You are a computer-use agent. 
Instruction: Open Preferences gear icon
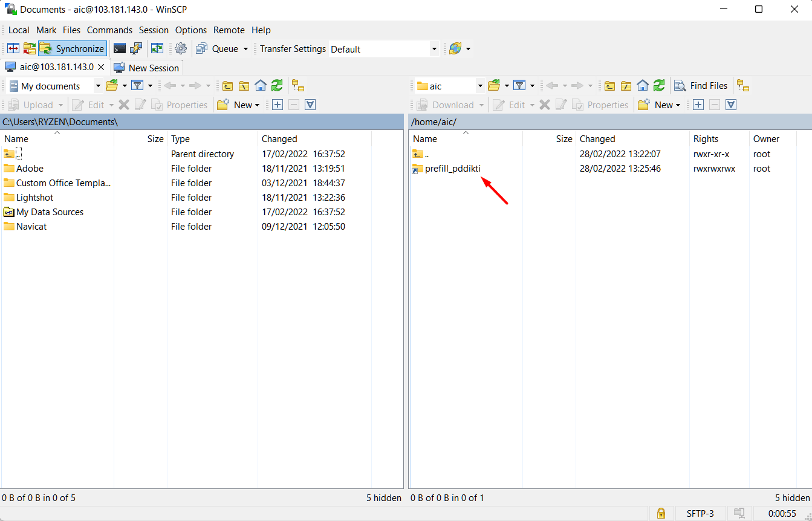tap(181, 49)
